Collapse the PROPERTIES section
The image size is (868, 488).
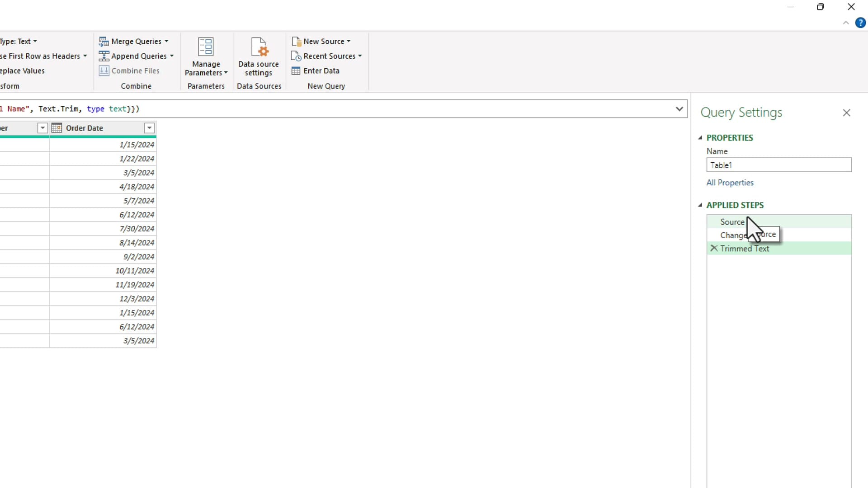point(700,138)
